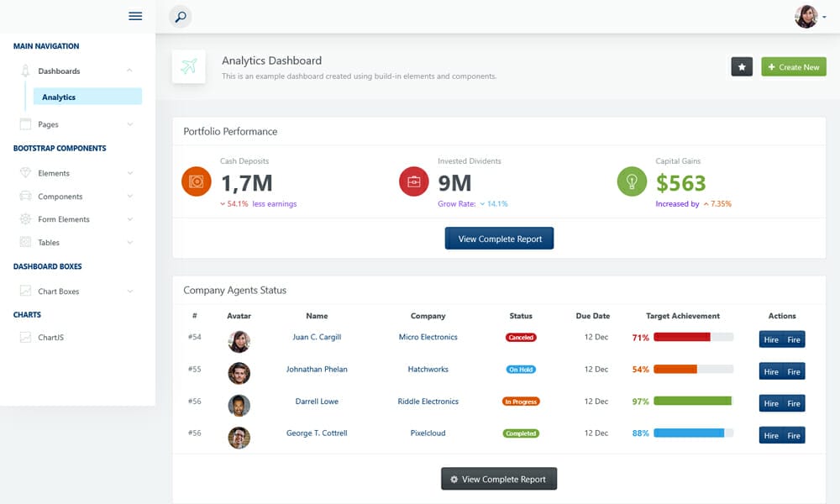840x504 pixels.
Task: Select the Capital Gains lightbulb icon
Action: tap(632, 181)
